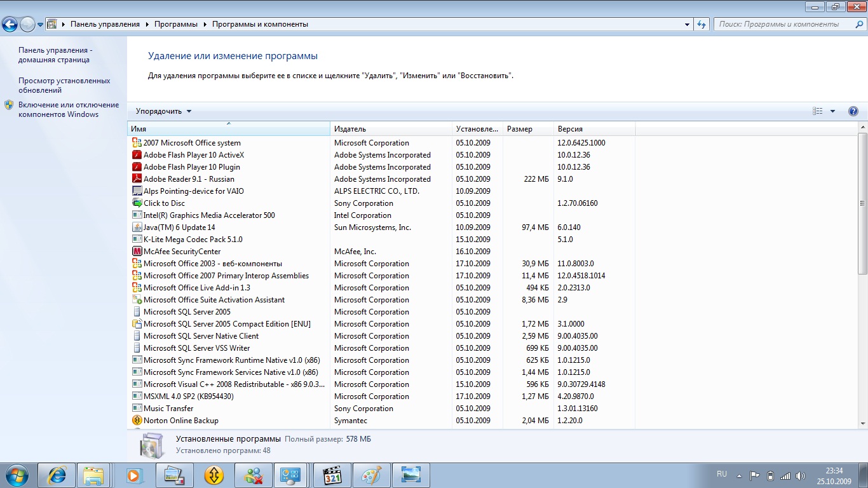Select Microsoft SQL Server Native Client row
Viewport: 868px width, 488px height.
(383, 336)
